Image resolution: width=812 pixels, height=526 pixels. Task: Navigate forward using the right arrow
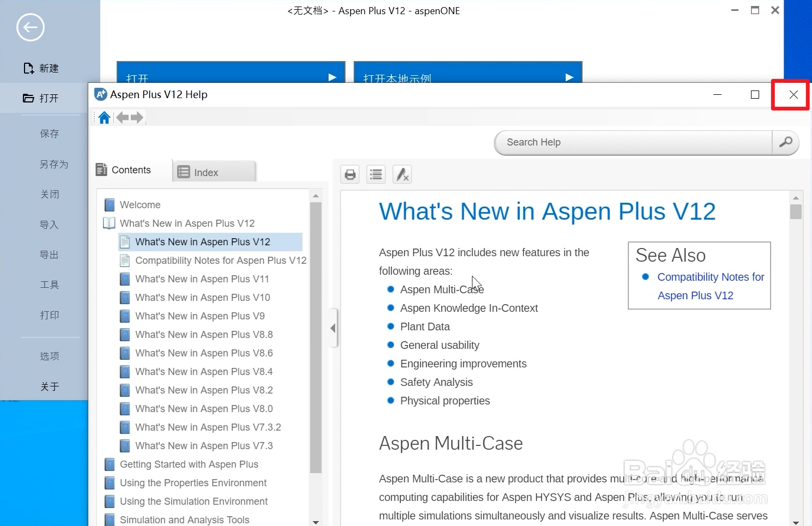tap(138, 117)
